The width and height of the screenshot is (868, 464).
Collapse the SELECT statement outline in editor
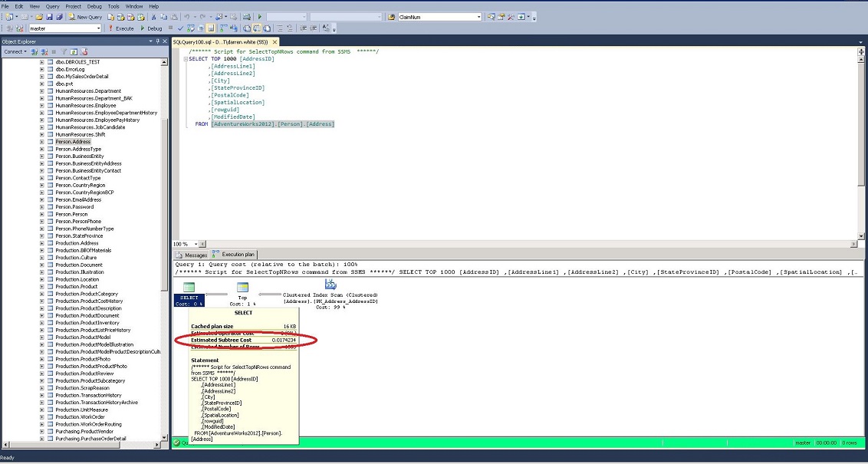pyautogui.click(x=185, y=59)
